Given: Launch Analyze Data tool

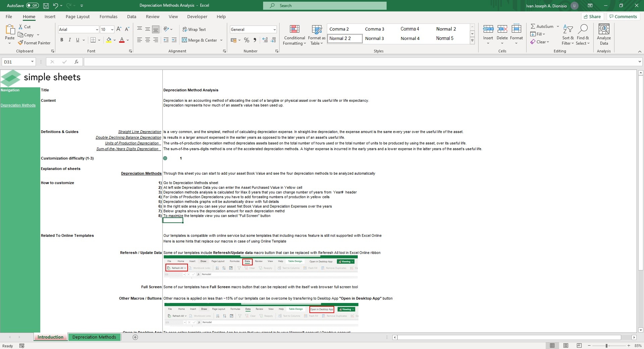Looking at the screenshot, I should (x=604, y=35).
